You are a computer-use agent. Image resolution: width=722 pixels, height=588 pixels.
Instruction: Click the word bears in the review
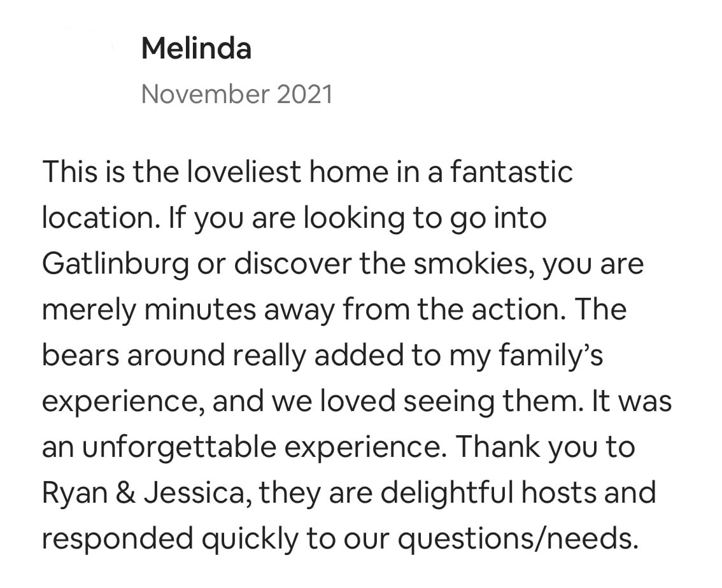coord(80,355)
